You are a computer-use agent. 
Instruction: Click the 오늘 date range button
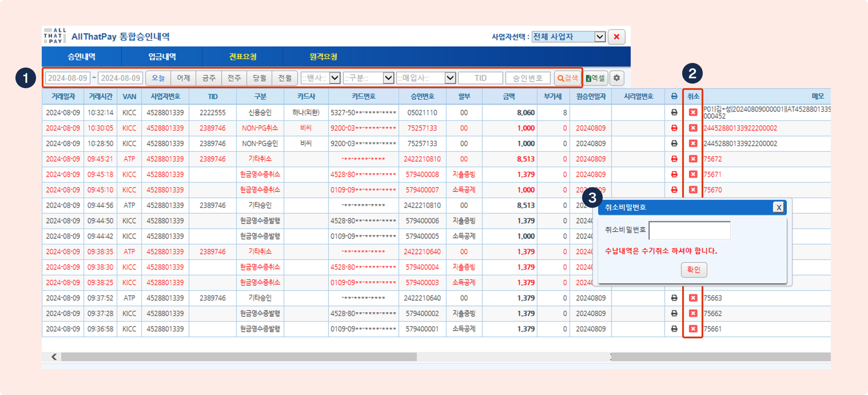coord(158,78)
